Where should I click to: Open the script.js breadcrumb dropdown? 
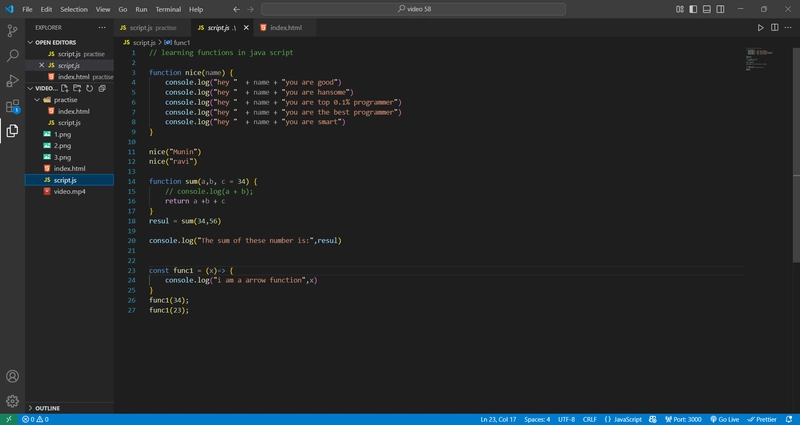[x=139, y=42]
